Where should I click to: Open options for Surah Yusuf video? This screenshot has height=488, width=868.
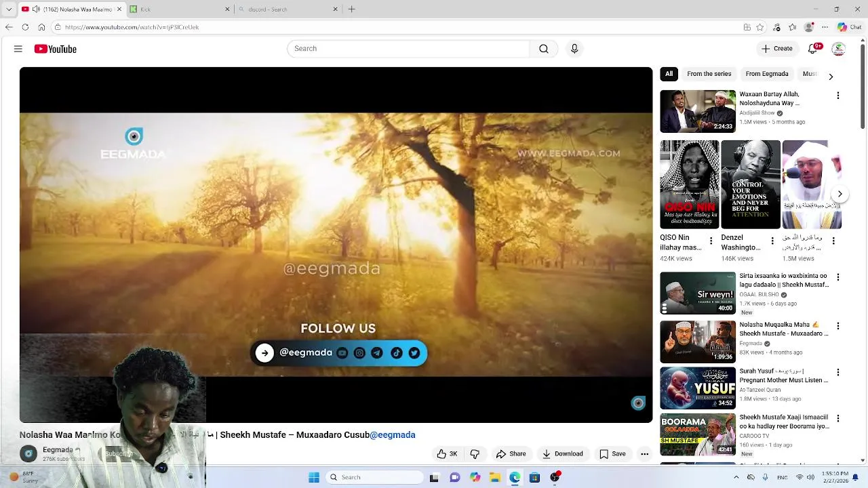coord(838,372)
